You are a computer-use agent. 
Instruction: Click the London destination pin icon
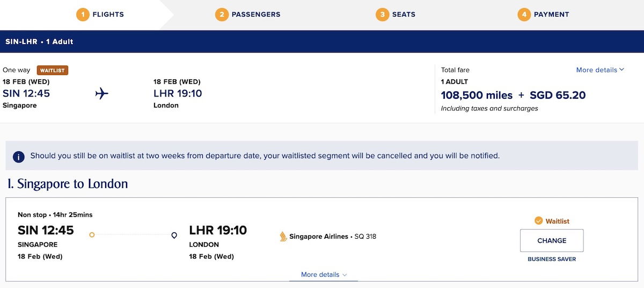coord(174,235)
